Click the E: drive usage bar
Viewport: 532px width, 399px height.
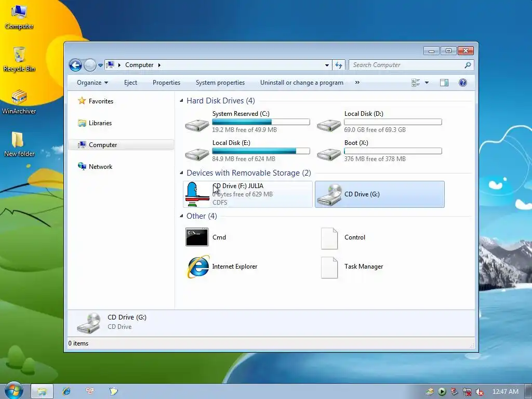(x=261, y=151)
